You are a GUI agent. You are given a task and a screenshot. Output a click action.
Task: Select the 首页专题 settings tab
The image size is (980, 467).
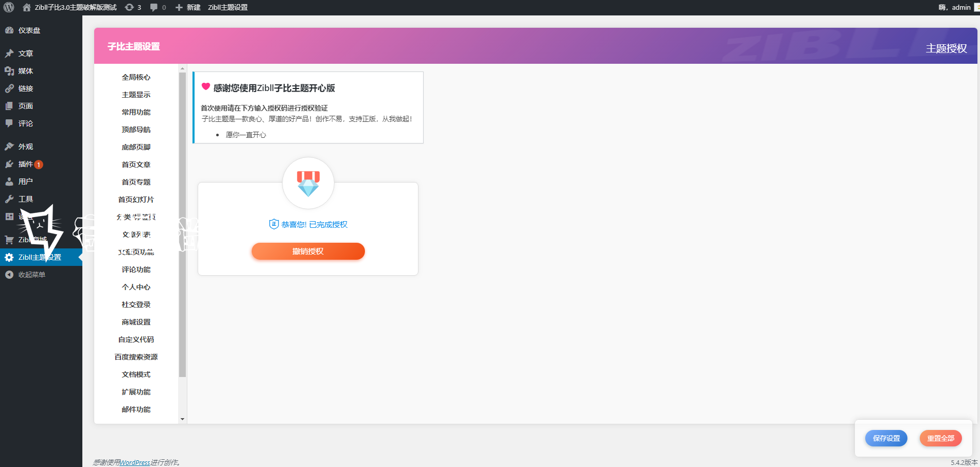(136, 182)
